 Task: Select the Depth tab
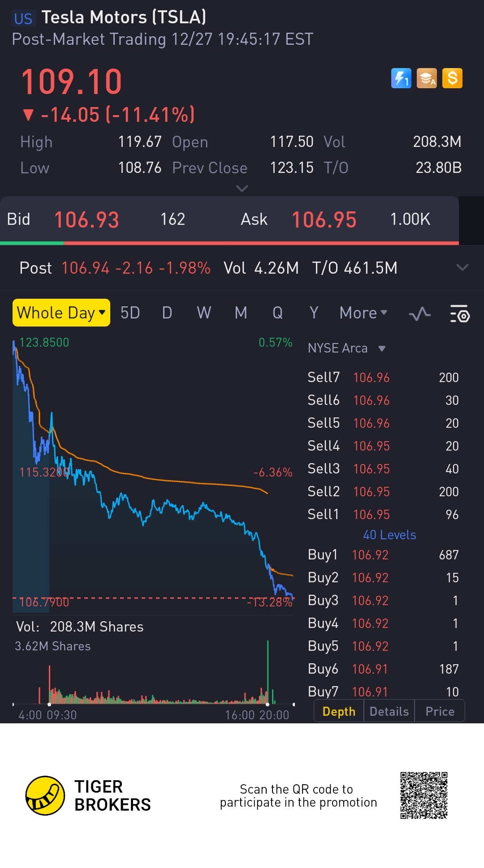(x=339, y=711)
